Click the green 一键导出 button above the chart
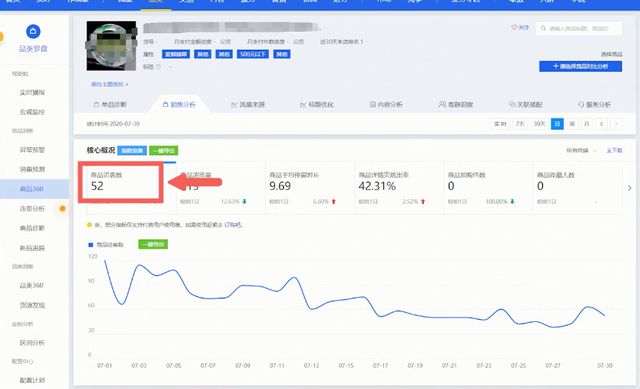This screenshot has width=640, height=389. pos(153,245)
